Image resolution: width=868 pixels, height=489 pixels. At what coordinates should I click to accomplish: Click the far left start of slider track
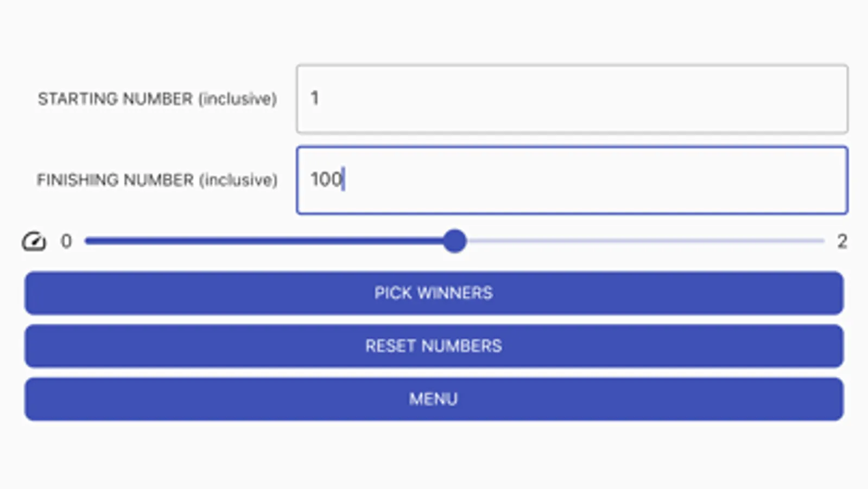[x=88, y=241]
